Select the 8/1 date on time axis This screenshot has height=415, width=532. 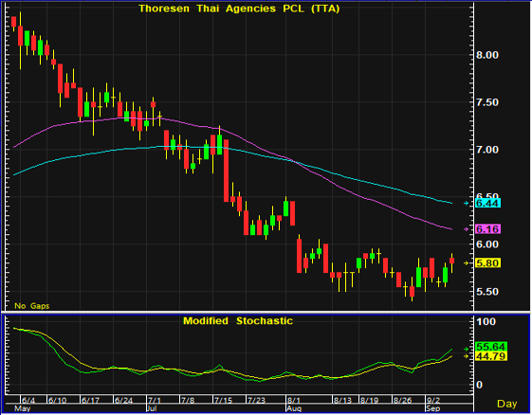click(x=293, y=401)
